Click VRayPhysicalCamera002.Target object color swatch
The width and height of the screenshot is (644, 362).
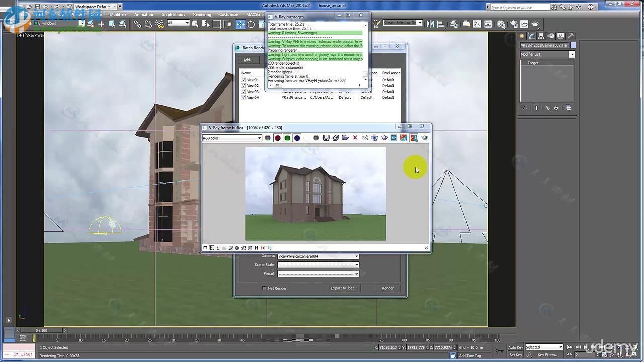pyautogui.click(x=573, y=45)
